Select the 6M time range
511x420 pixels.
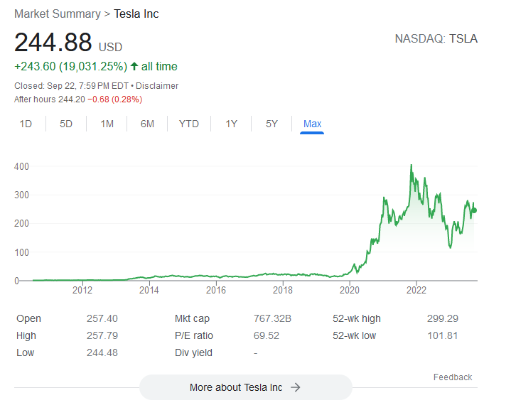click(x=147, y=124)
